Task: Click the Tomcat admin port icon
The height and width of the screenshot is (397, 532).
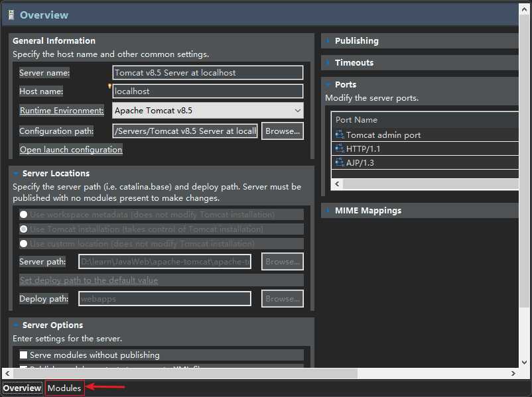Action: point(339,135)
